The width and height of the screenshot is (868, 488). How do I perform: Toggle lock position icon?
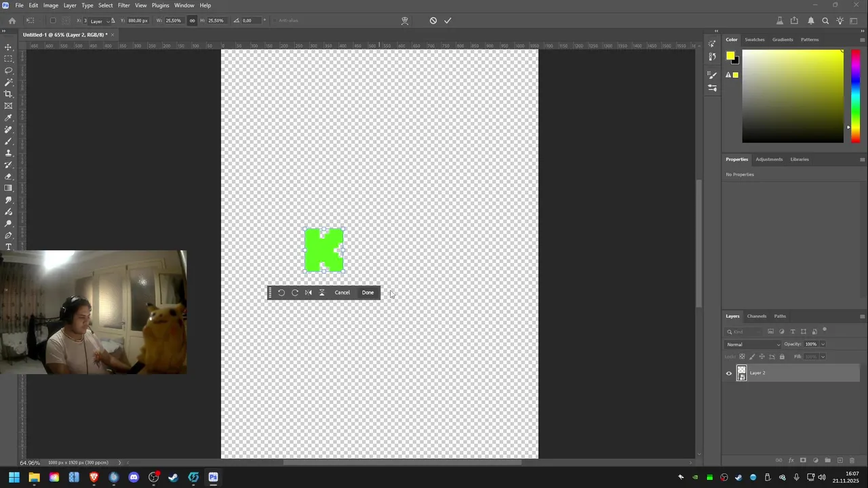point(762,357)
